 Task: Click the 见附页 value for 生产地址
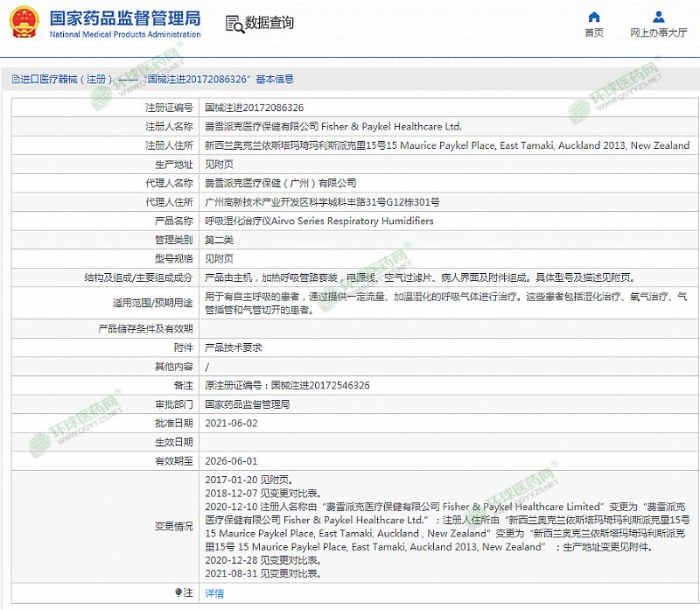[219, 164]
